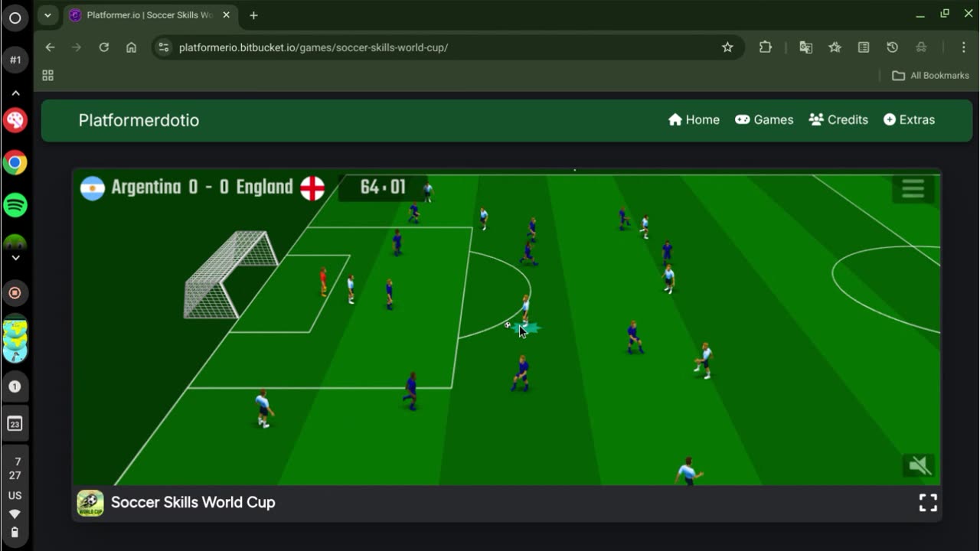Click the Argentina flag icon
This screenshot has height=551, width=980.
(92, 188)
